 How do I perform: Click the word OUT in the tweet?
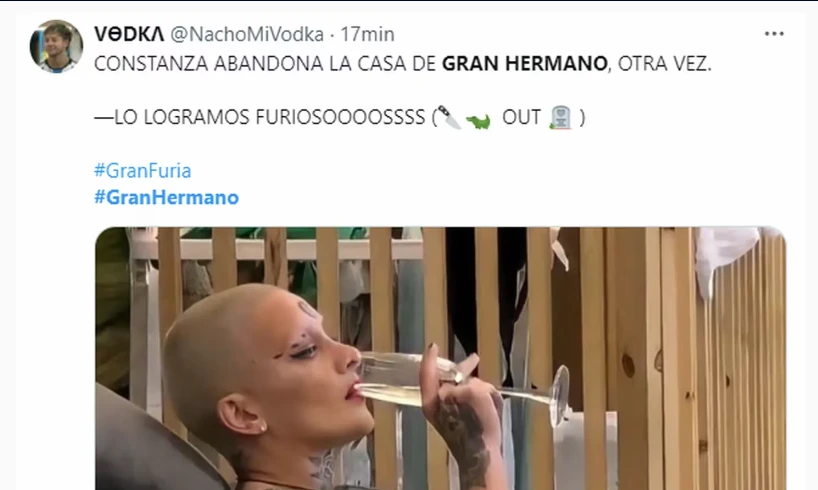(521, 117)
